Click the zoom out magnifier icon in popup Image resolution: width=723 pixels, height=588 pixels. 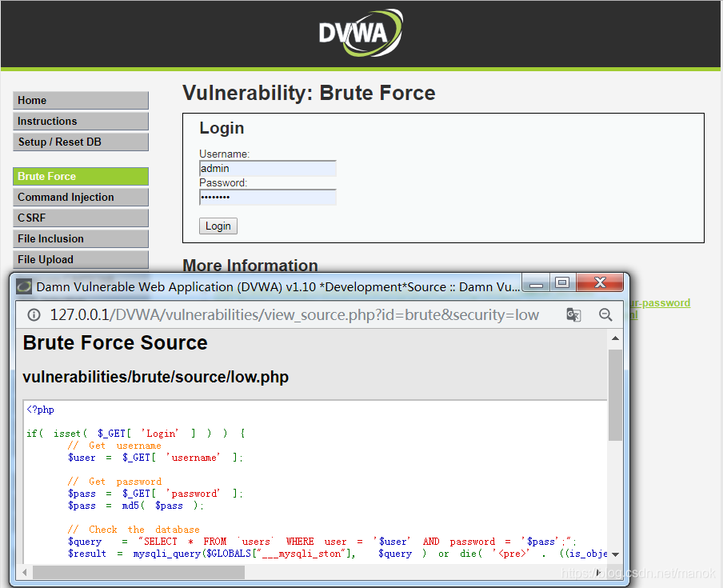[x=605, y=315]
